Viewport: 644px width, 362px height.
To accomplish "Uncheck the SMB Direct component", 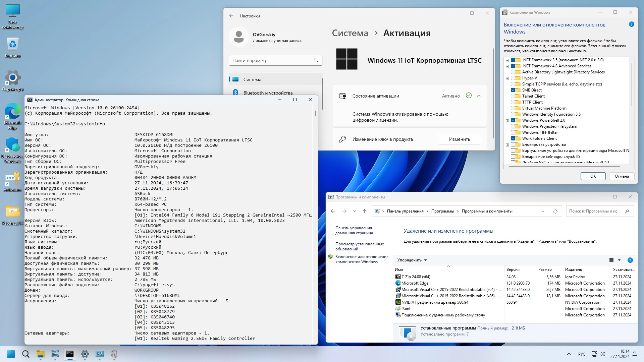I will [513, 90].
